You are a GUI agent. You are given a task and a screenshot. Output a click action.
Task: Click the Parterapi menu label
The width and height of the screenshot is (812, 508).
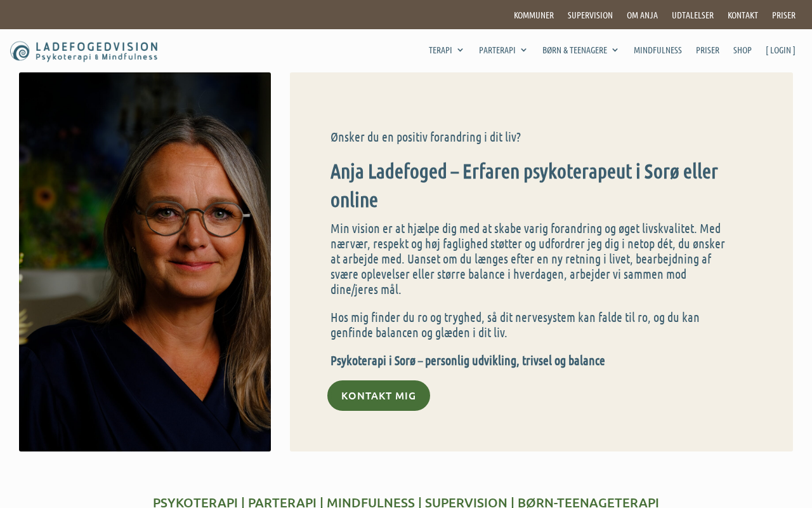tap(497, 50)
